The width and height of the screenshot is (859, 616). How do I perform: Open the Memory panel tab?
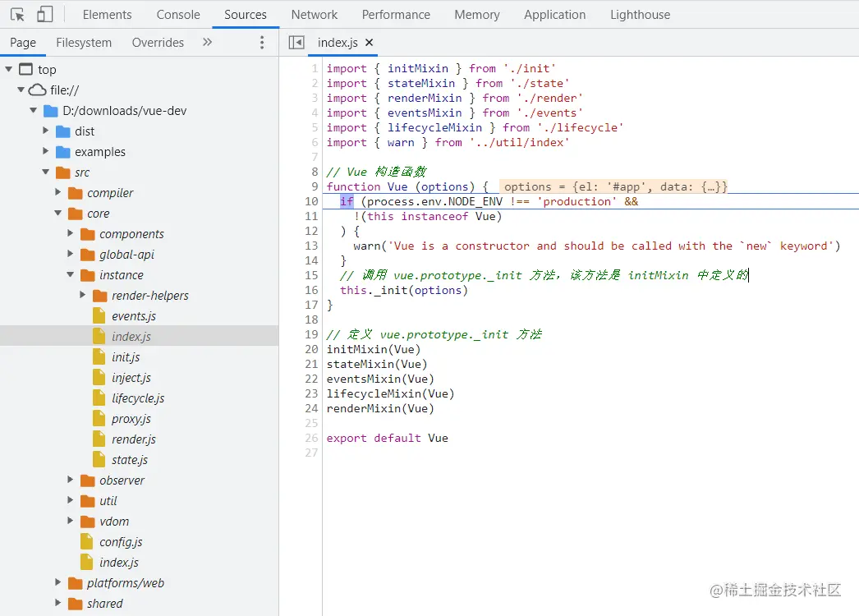[x=477, y=15]
